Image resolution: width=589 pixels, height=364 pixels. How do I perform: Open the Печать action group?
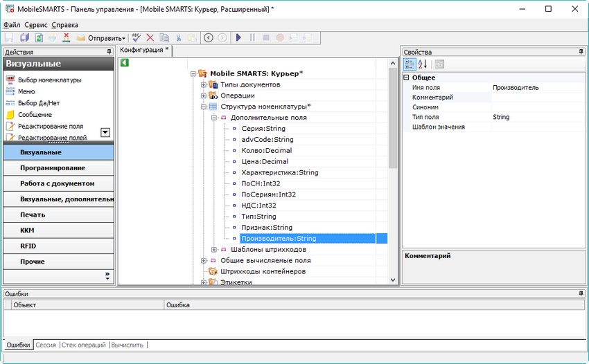pyautogui.click(x=59, y=215)
